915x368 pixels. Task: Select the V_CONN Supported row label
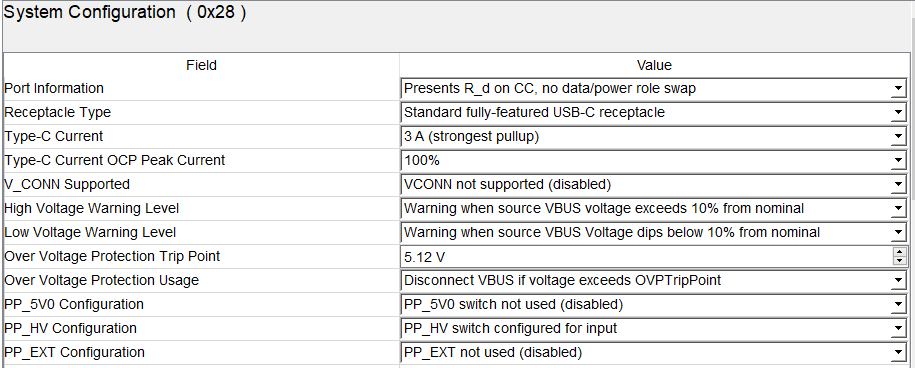coord(67,184)
